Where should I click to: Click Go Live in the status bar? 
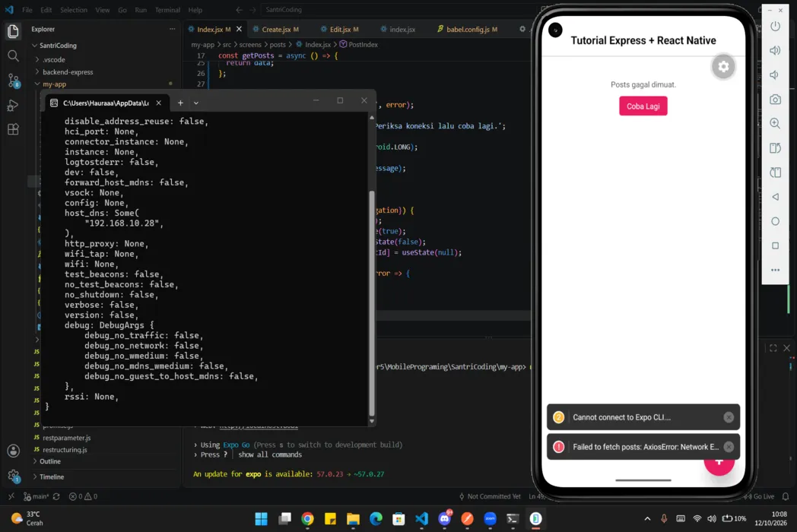pos(760,496)
